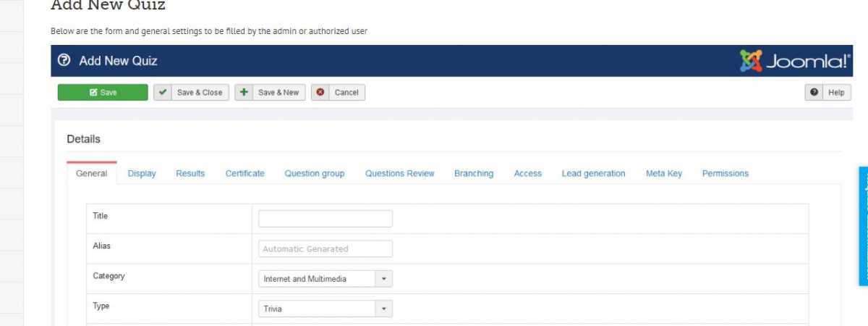Image resolution: width=868 pixels, height=326 pixels.
Task: Click the Save & Close button
Action: [x=192, y=93]
